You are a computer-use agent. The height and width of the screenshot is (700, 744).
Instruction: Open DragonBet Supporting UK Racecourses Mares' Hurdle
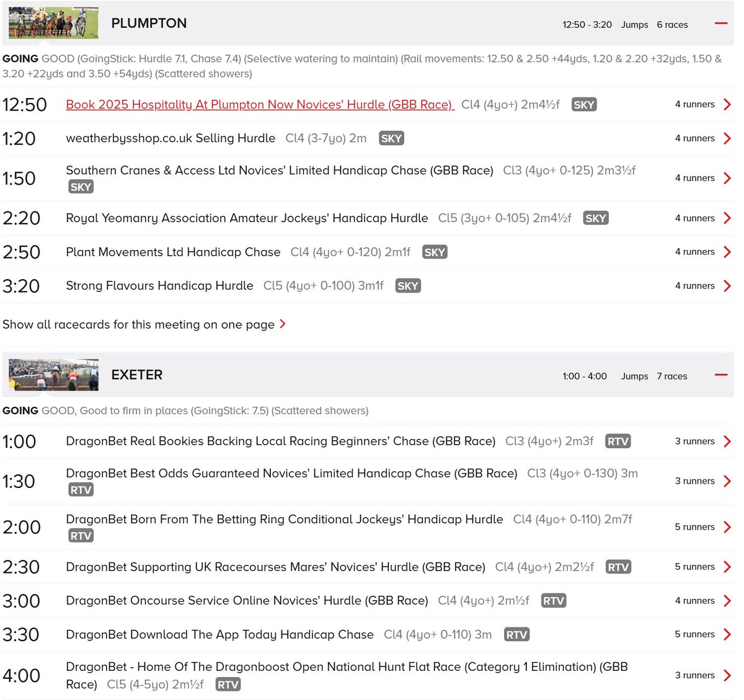click(x=275, y=567)
